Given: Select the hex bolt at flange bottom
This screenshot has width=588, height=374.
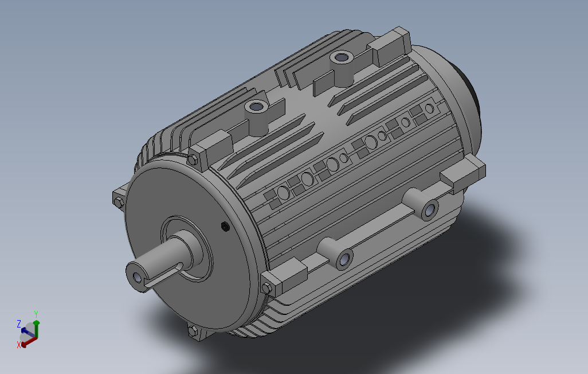Looking at the screenshot, I should click(x=193, y=331).
